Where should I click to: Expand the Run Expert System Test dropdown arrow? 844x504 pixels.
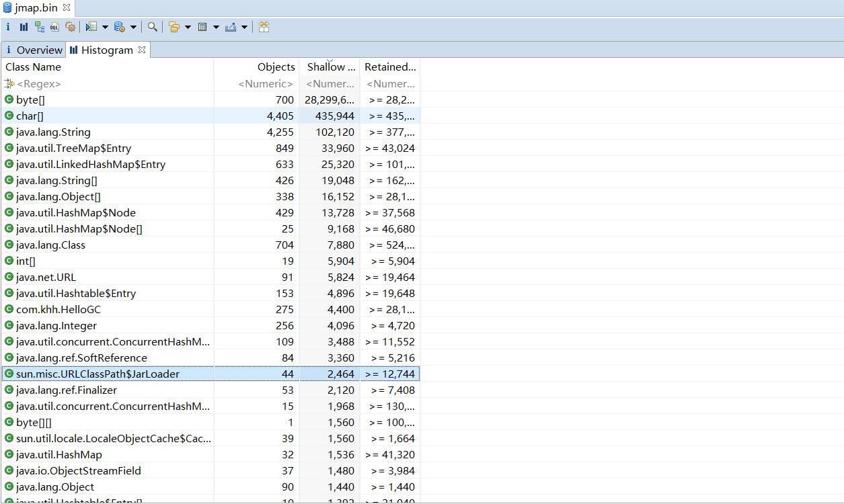(105, 27)
